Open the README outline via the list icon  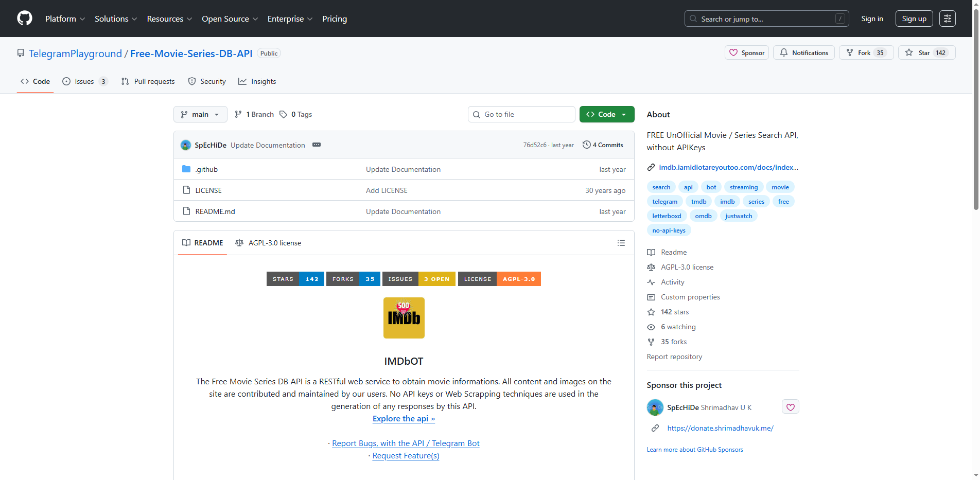(621, 242)
